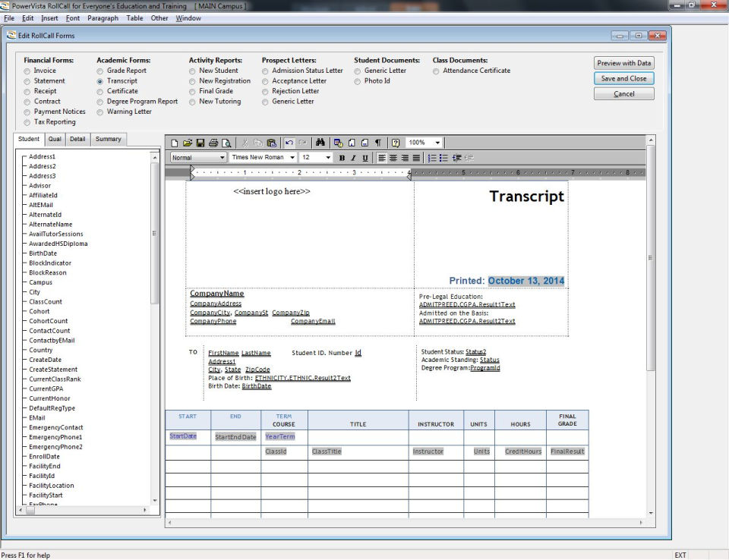729x560 pixels.
Task: Select the Transcript radio button
Action: pyautogui.click(x=100, y=81)
